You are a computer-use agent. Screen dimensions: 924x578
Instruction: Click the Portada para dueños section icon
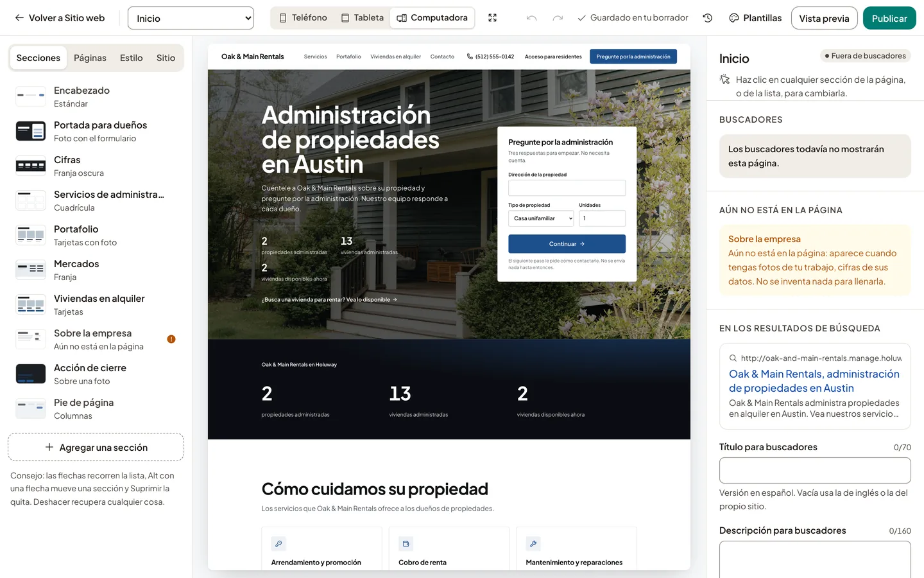click(31, 131)
